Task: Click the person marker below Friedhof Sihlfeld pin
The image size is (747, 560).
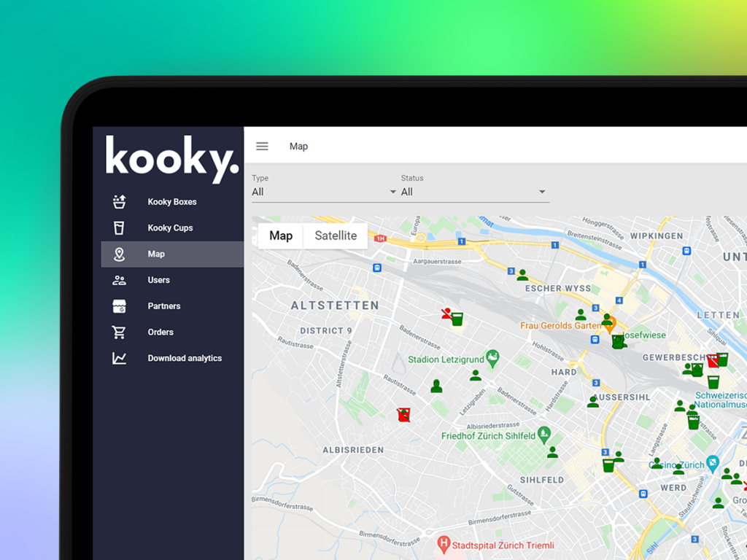Action: click(553, 452)
